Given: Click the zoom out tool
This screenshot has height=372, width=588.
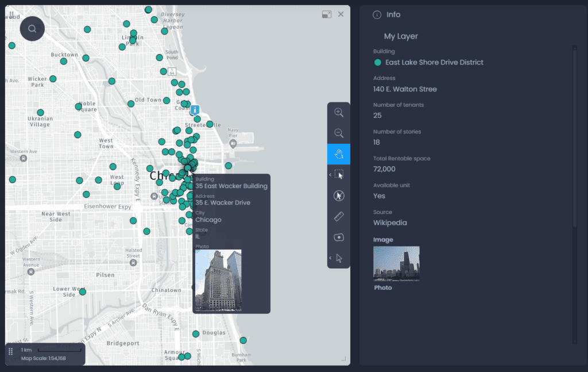Looking at the screenshot, I should [x=339, y=133].
